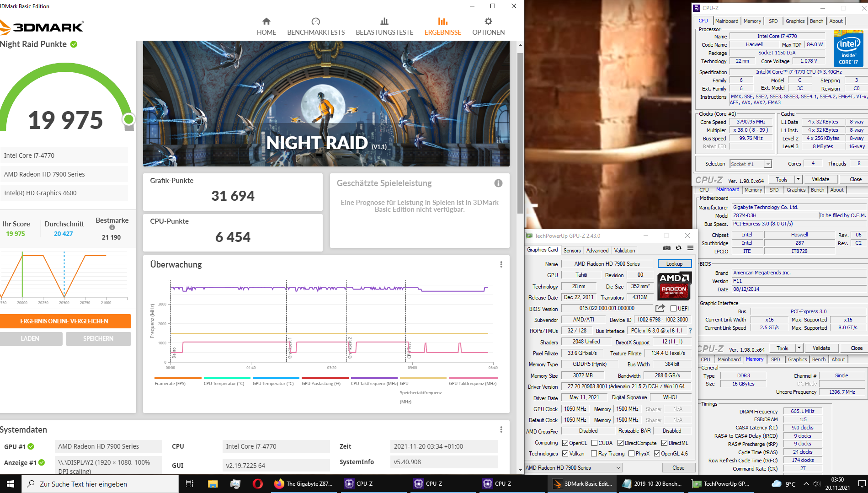Open the BENCHMARKTESTS gauge icon
Screen dimensions: 868x493
(x=316, y=21)
